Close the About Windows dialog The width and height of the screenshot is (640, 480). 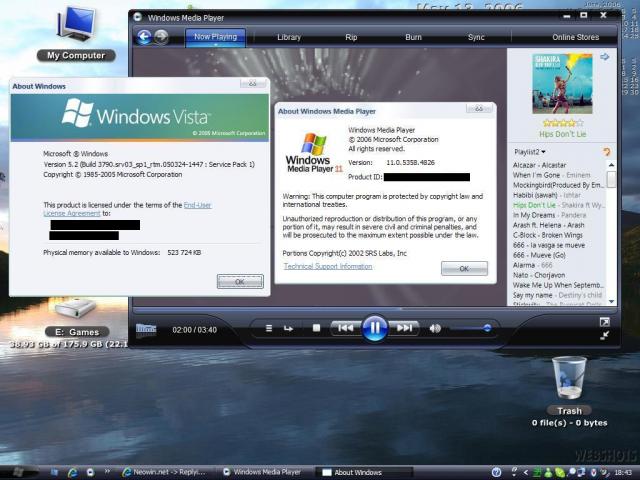click(253, 83)
